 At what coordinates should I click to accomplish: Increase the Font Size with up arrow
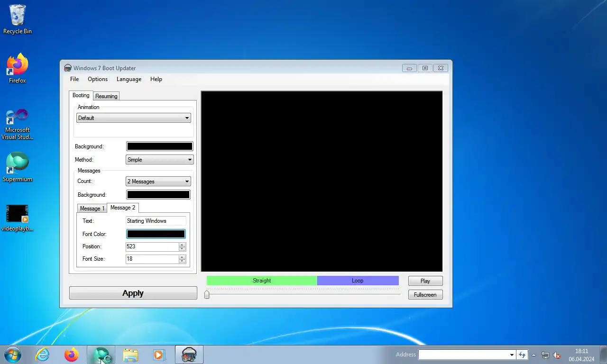(182, 257)
